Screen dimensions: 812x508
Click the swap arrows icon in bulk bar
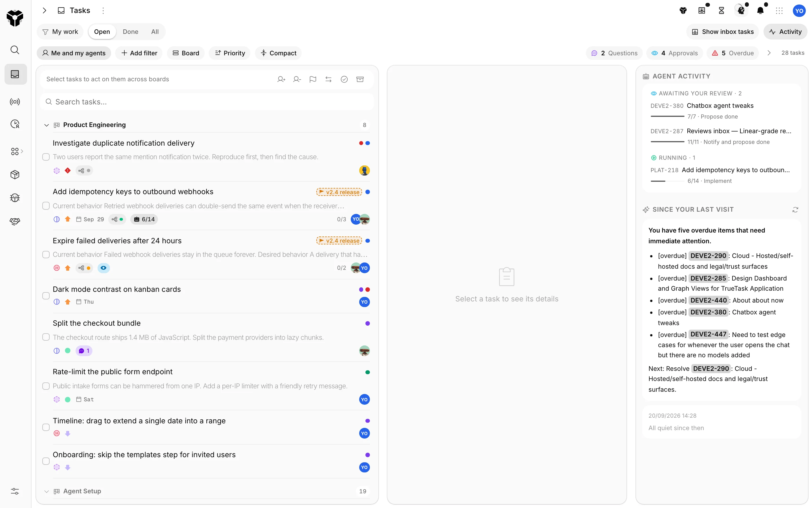click(x=328, y=79)
